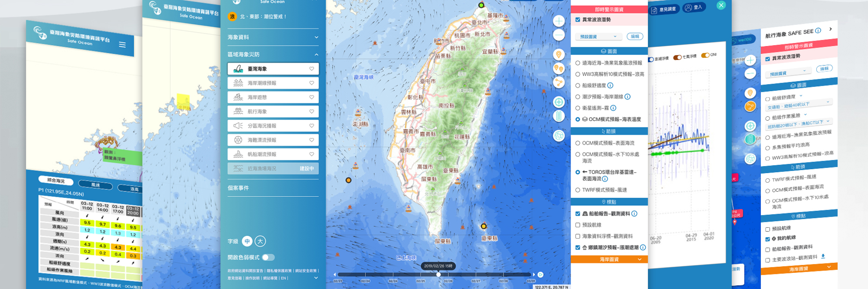
Task: Open the 預設圖資 dropdown in middle panel
Action: [x=599, y=36]
